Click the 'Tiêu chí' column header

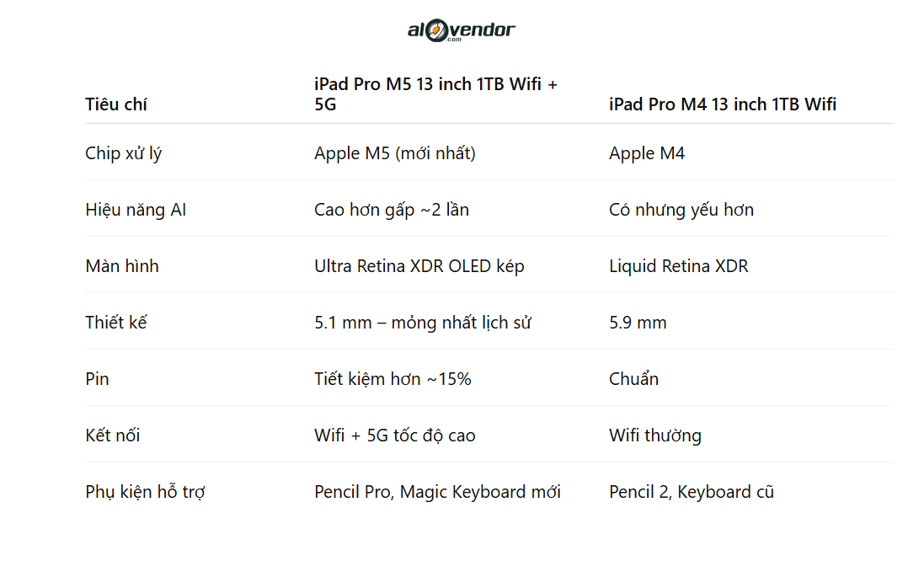(116, 104)
